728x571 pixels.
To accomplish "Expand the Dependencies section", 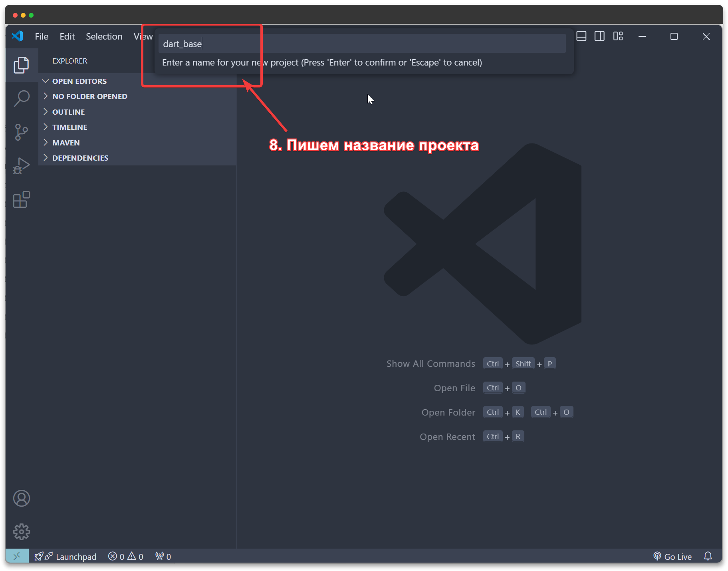I will tap(80, 158).
